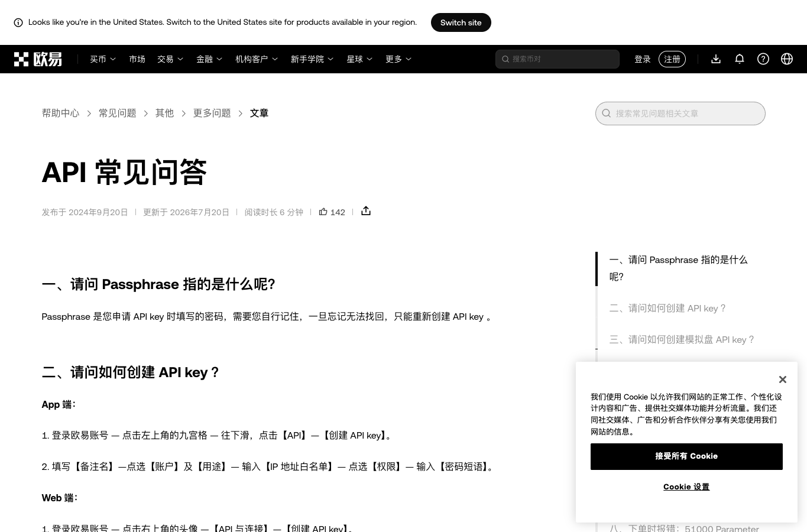Open the 市场 nav item

(137, 59)
